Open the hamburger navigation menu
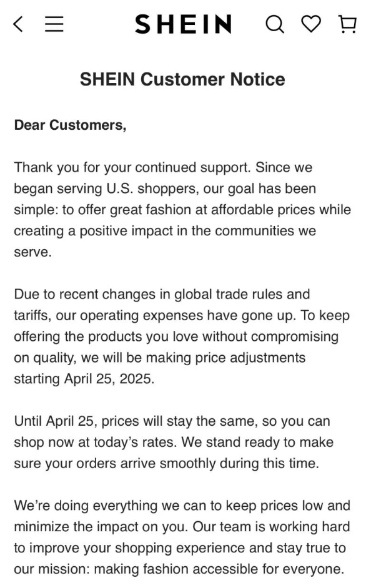366x588 pixels. point(54,24)
